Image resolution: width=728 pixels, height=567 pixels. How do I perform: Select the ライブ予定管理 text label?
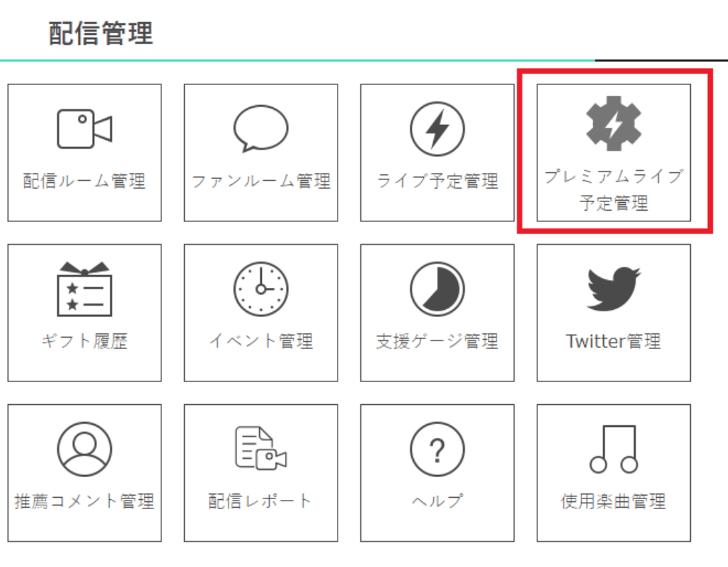438,181
